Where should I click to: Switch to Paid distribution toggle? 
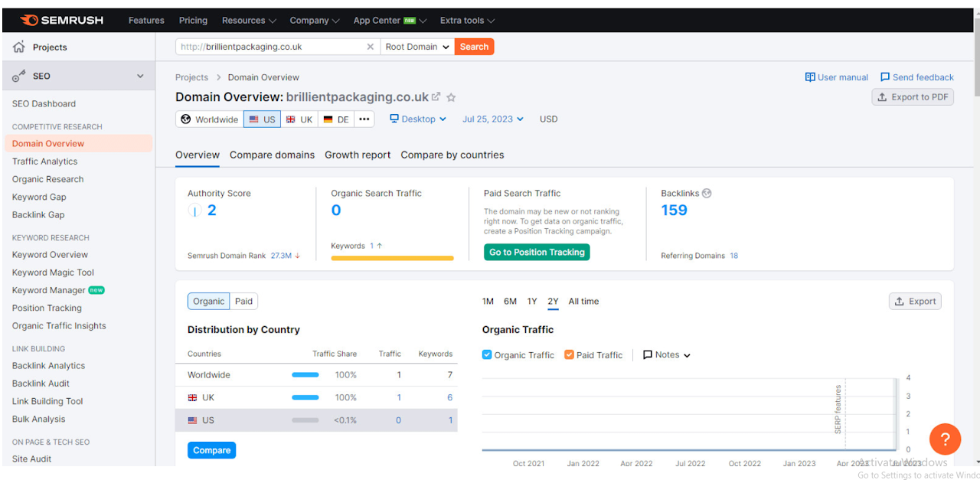click(x=243, y=302)
